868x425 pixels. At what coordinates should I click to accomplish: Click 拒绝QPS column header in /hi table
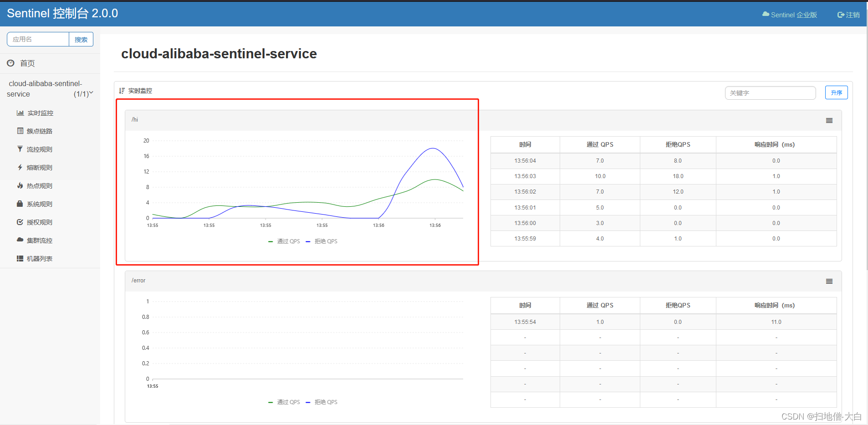(x=678, y=144)
